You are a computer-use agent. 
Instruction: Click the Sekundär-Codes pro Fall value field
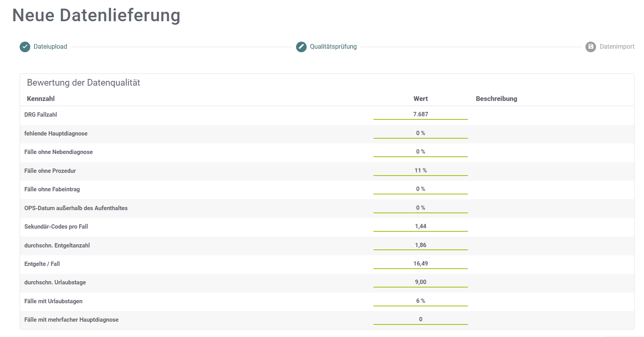point(420,226)
